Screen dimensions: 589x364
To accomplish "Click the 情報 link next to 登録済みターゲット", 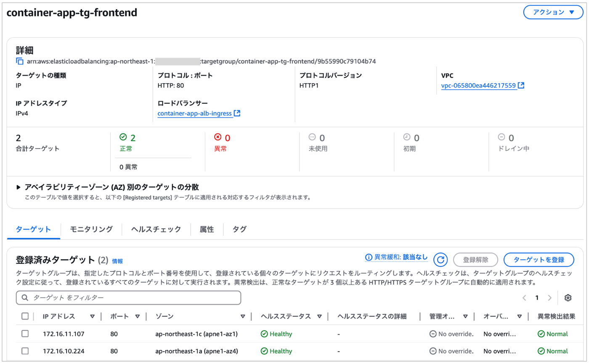I will [117, 261].
